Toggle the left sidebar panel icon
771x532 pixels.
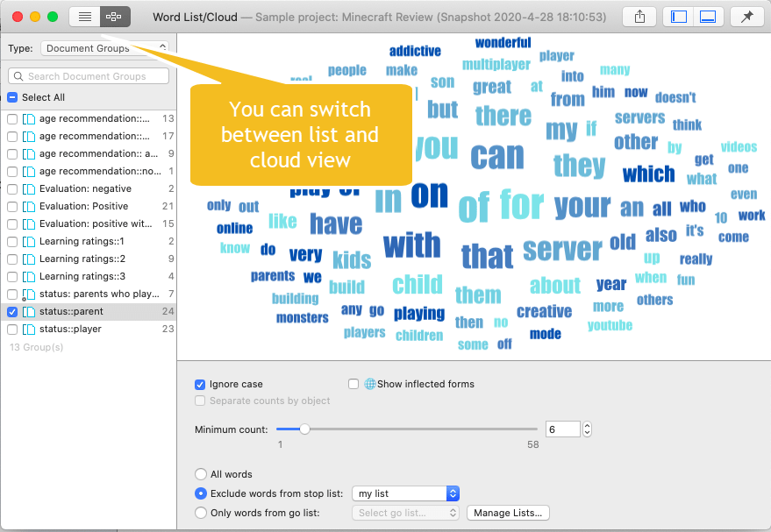(678, 17)
